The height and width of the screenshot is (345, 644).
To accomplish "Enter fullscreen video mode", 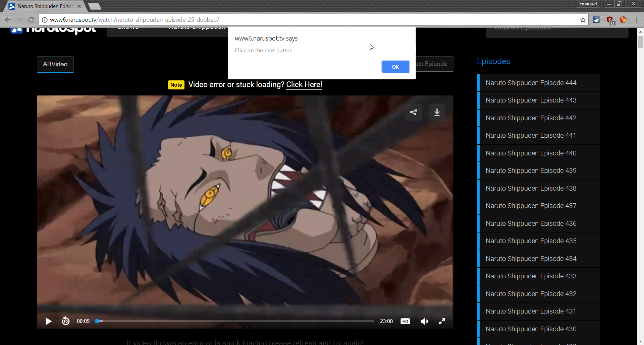I will pos(442,321).
